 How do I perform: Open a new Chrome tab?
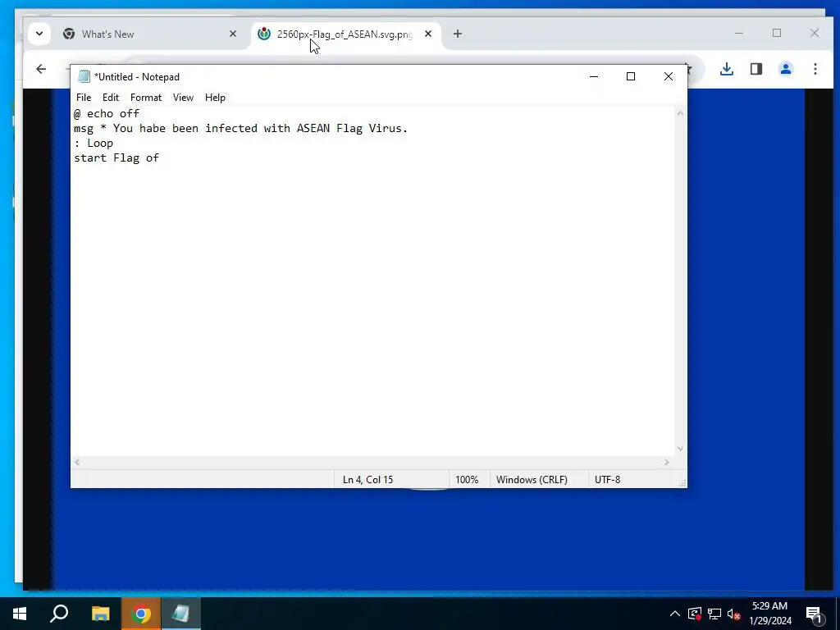(x=458, y=34)
